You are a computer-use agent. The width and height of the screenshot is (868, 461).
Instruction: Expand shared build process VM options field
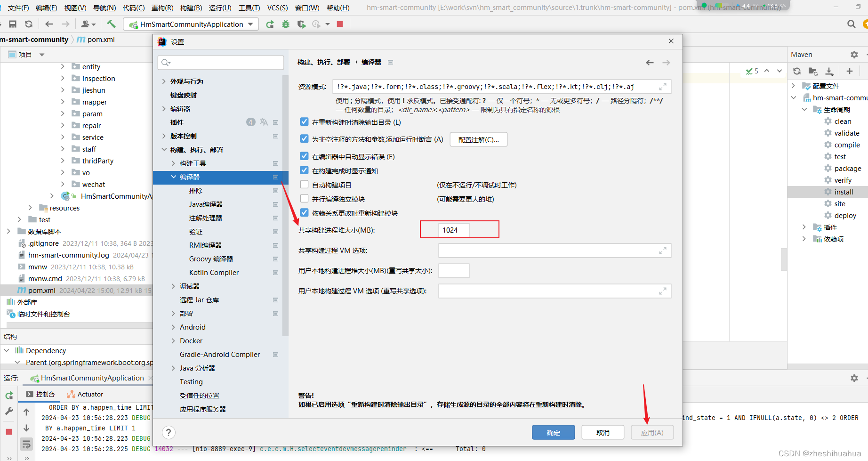click(663, 251)
